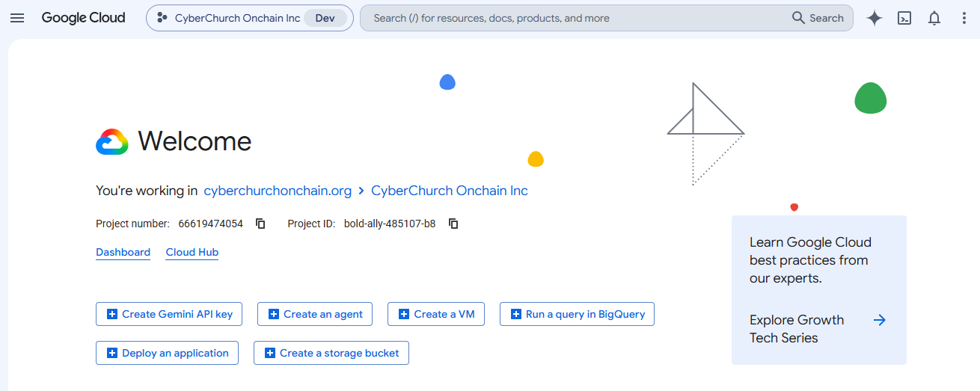Click the Deploy an application button
This screenshot has height=391, width=980.
coord(167,353)
